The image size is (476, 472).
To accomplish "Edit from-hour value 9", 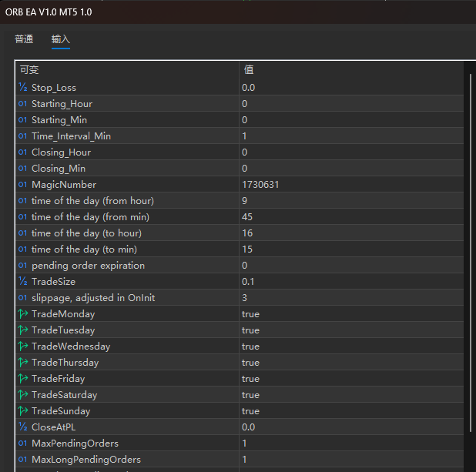I will pos(351,201).
